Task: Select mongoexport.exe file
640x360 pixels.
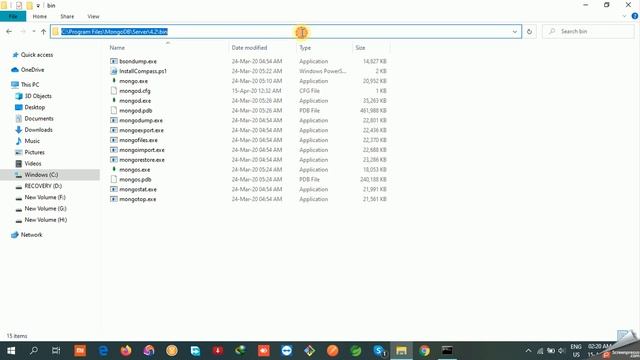Action: pos(141,130)
